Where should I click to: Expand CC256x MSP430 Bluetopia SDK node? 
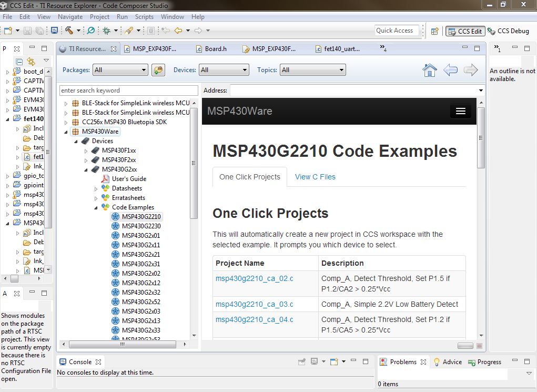[x=66, y=122]
